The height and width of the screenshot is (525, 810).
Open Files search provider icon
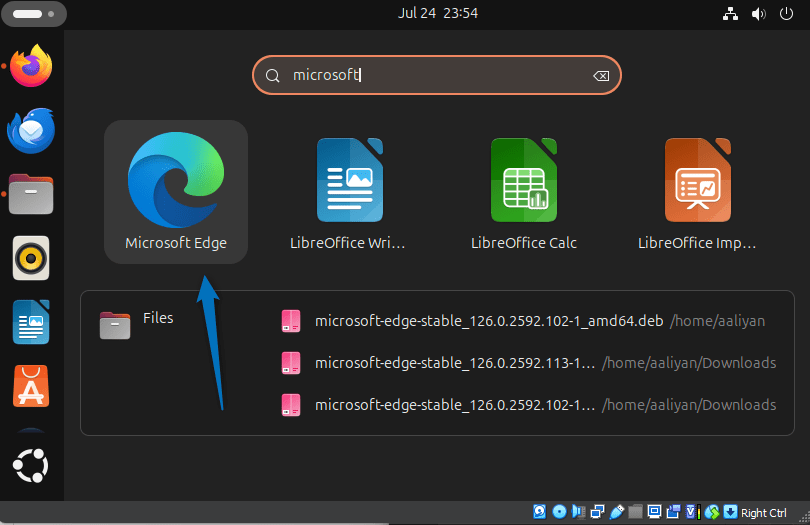[x=115, y=325]
